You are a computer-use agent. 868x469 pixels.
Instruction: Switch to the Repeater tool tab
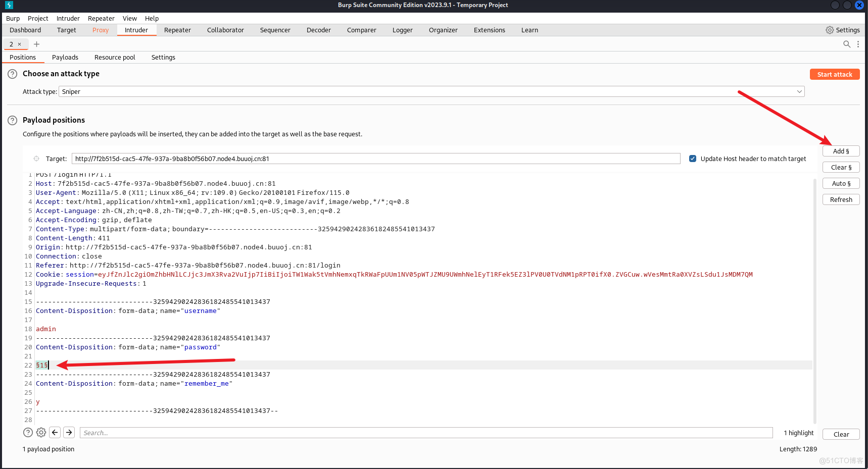[x=177, y=30]
